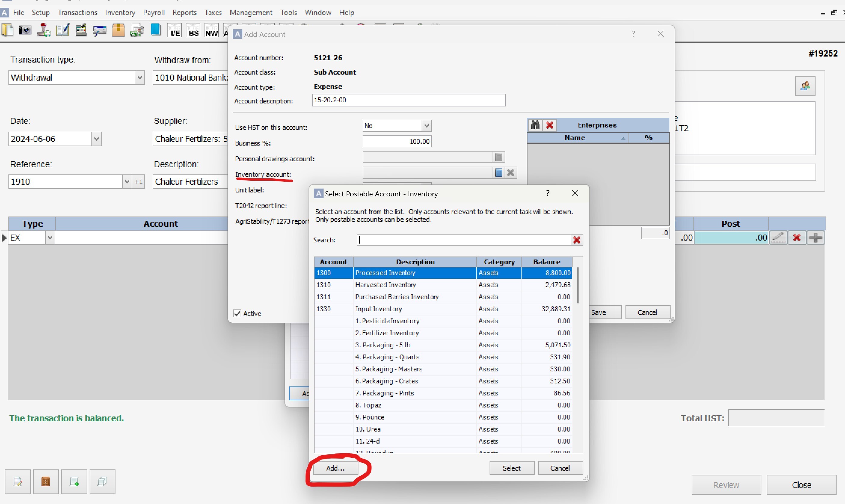Click the cash register toolbar icon
The image size is (845, 504).
coord(81,31)
